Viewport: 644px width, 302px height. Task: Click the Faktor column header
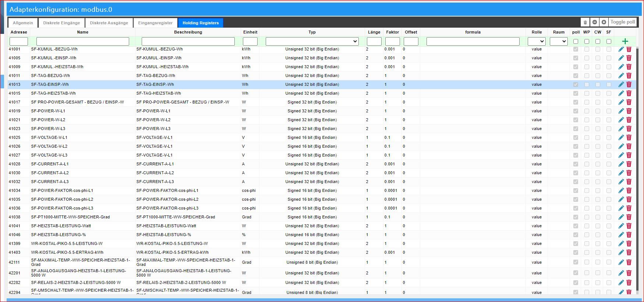click(393, 32)
